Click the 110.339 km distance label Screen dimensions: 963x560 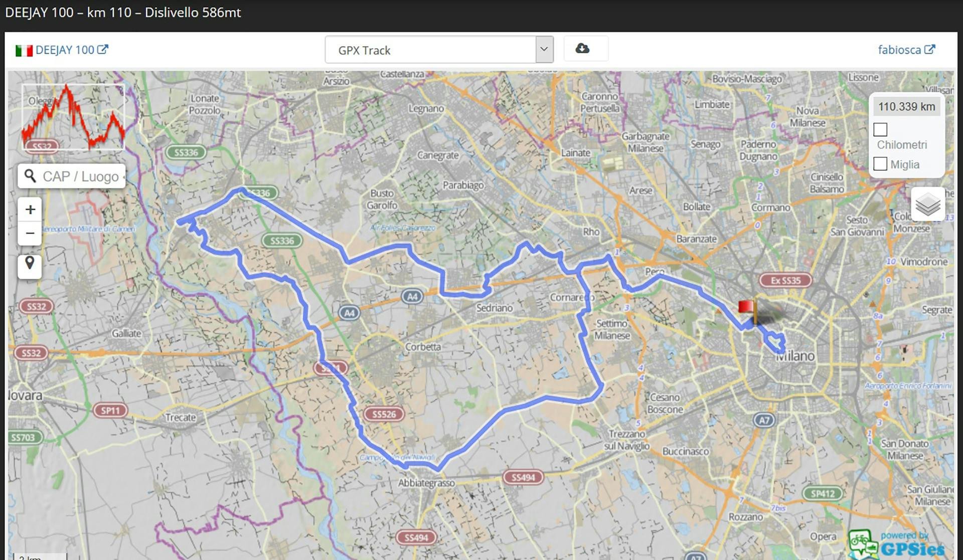click(906, 107)
